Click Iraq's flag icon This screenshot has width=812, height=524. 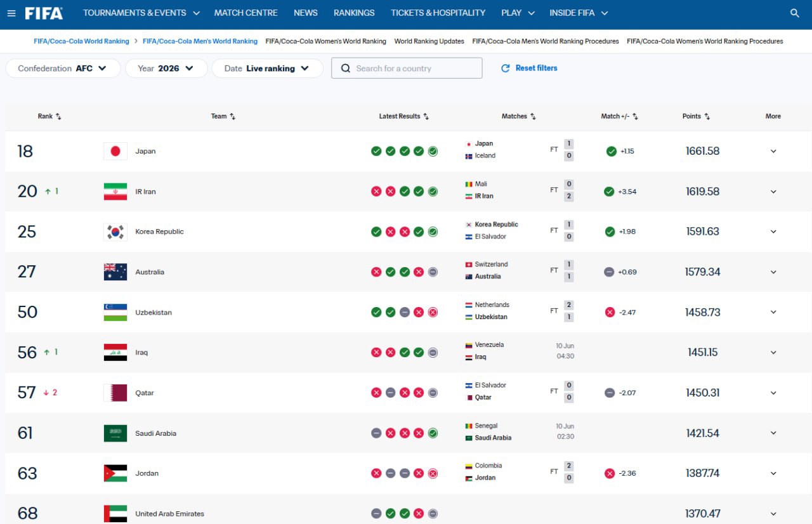115,353
